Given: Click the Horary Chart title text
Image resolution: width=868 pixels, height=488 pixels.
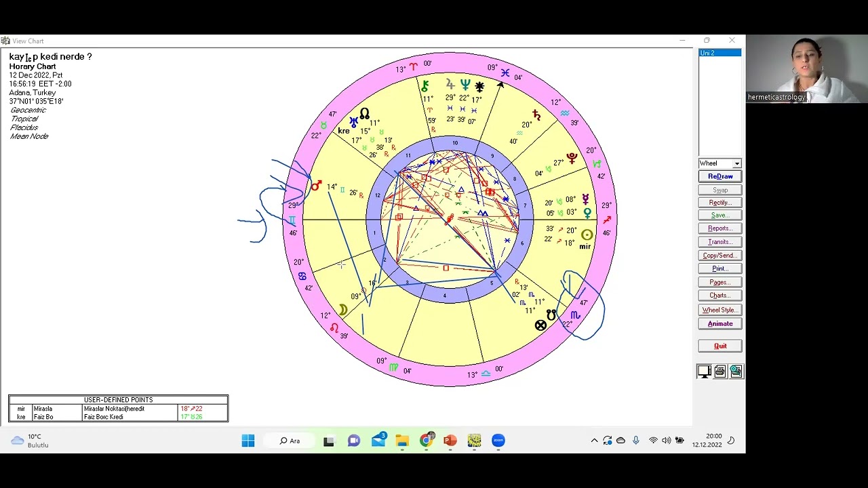Looking at the screenshot, I should [x=33, y=66].
